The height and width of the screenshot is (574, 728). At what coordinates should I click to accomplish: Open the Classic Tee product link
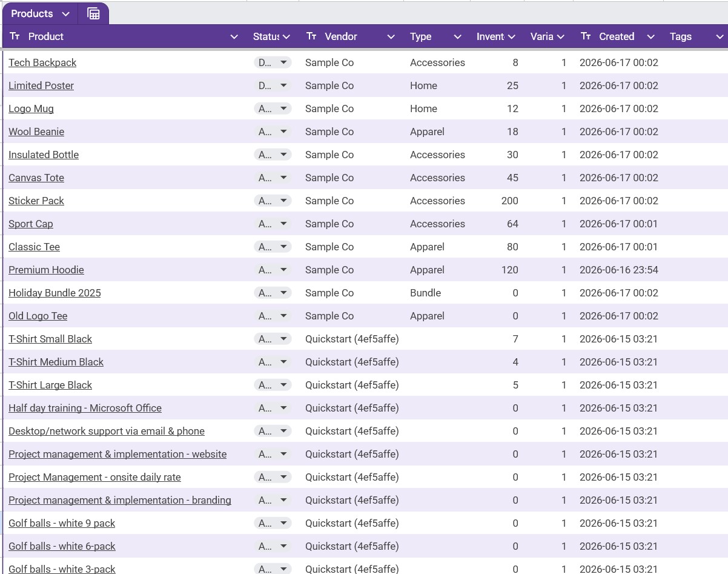pos(34,247)
